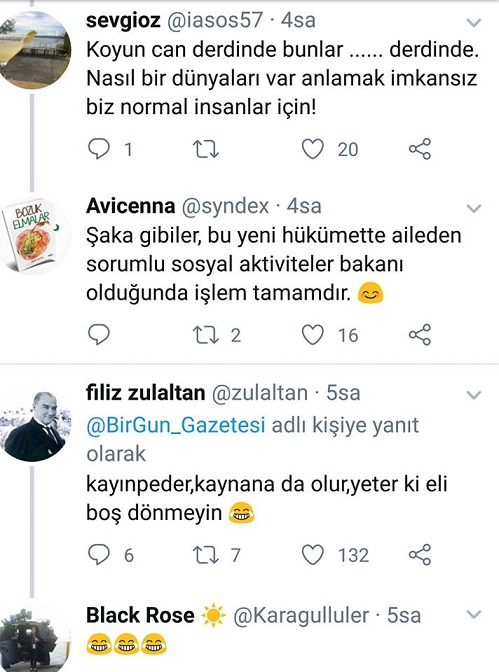Share Avicenna's tweet
This screenshot has width=499, height=672.
(420, 335)
